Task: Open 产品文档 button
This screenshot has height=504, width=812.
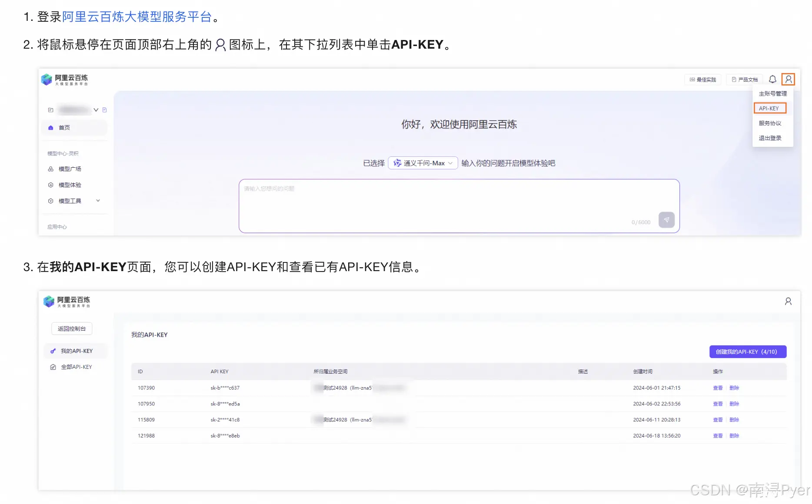Action: [745, 80]
